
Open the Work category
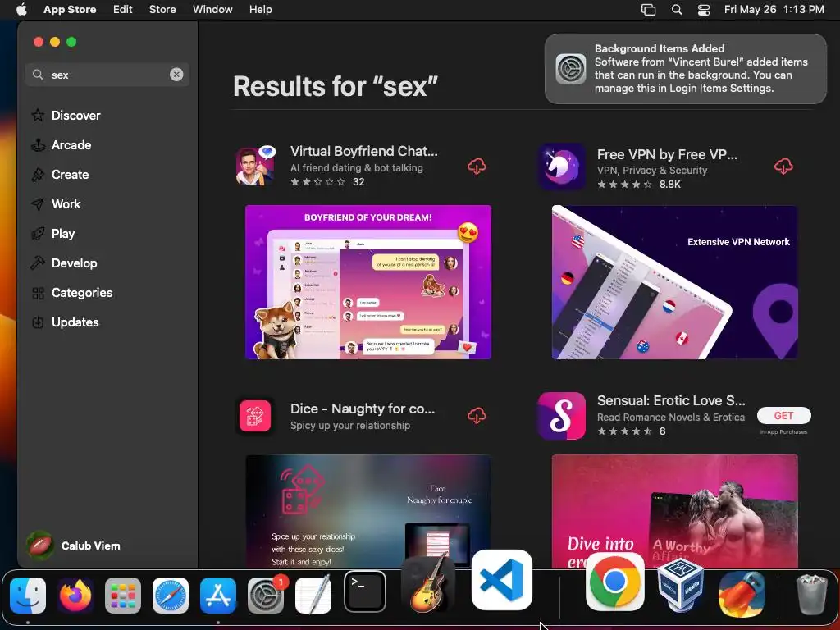point(66,203)
